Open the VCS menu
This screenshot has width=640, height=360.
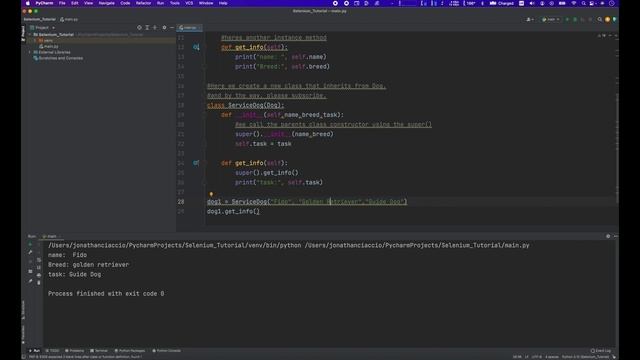pyautogui.click(x=189, y=3)
